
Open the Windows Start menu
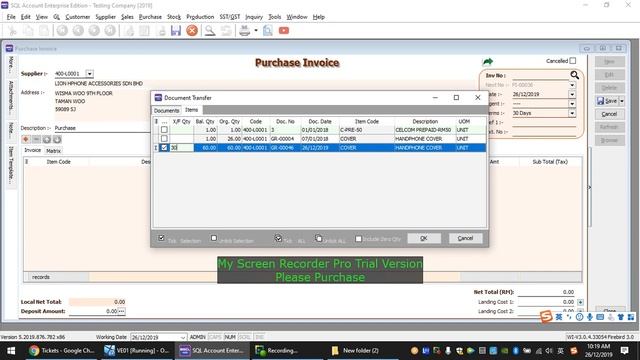[x=11, y=351]
